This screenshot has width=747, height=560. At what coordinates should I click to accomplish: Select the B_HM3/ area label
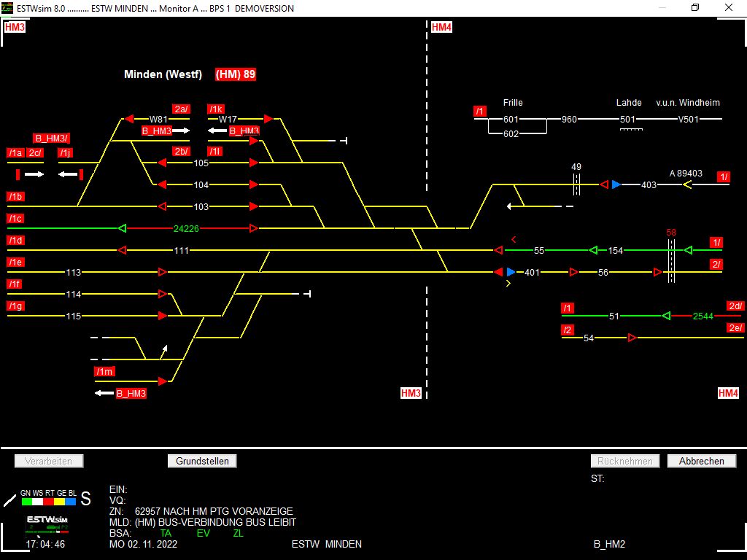point(51,139)
